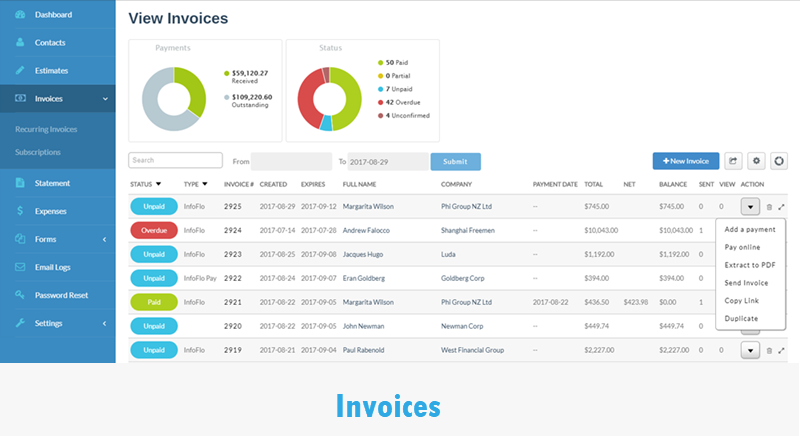Click the circular refresh icon button

[x=778, y=161]
